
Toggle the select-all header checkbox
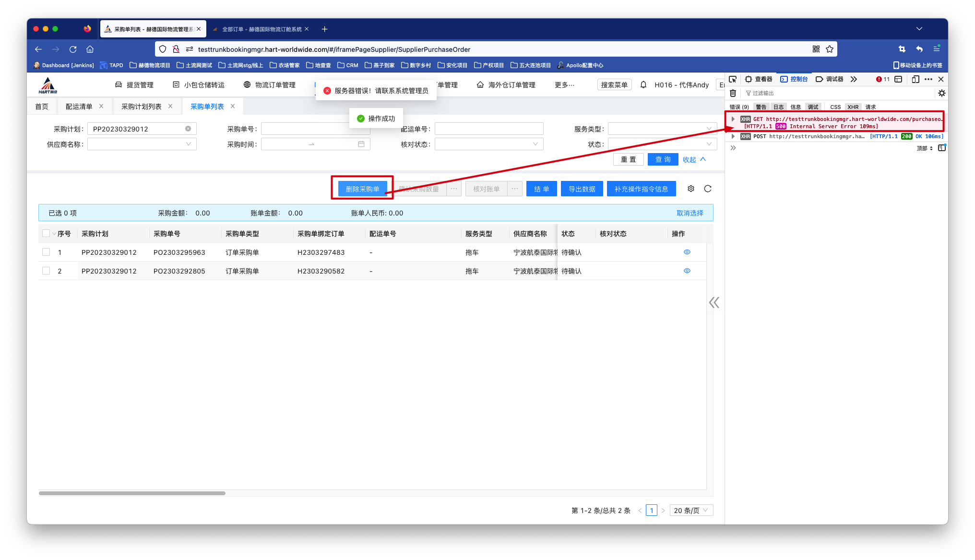[46, 233]
